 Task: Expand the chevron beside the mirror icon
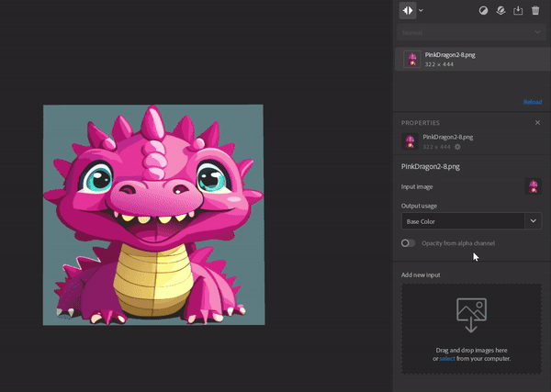click(422, 11)
